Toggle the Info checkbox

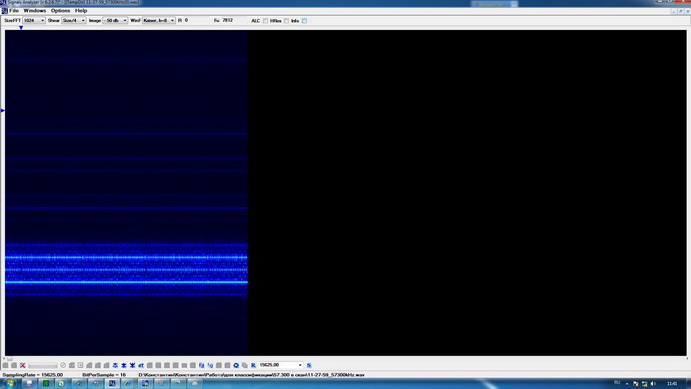coord(305,21)
